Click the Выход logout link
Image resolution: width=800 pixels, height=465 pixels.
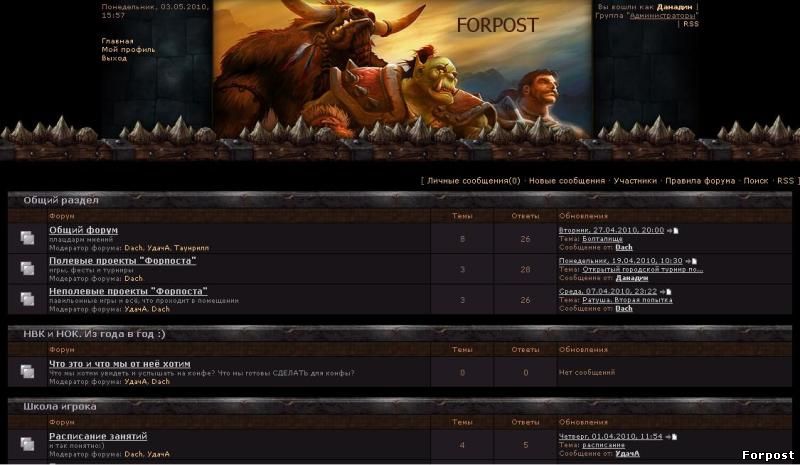point(114,58)
